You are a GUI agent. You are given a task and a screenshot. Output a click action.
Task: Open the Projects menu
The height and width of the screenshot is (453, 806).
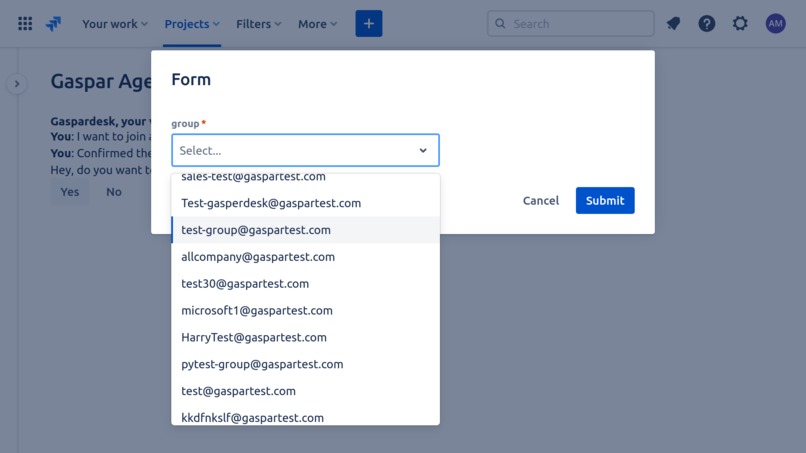pos(192,24)
